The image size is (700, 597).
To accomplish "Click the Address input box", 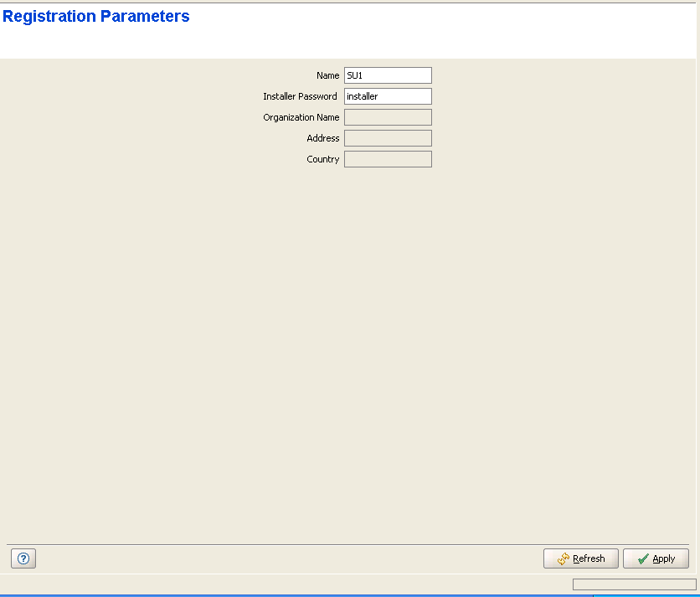I will (388, 138).
